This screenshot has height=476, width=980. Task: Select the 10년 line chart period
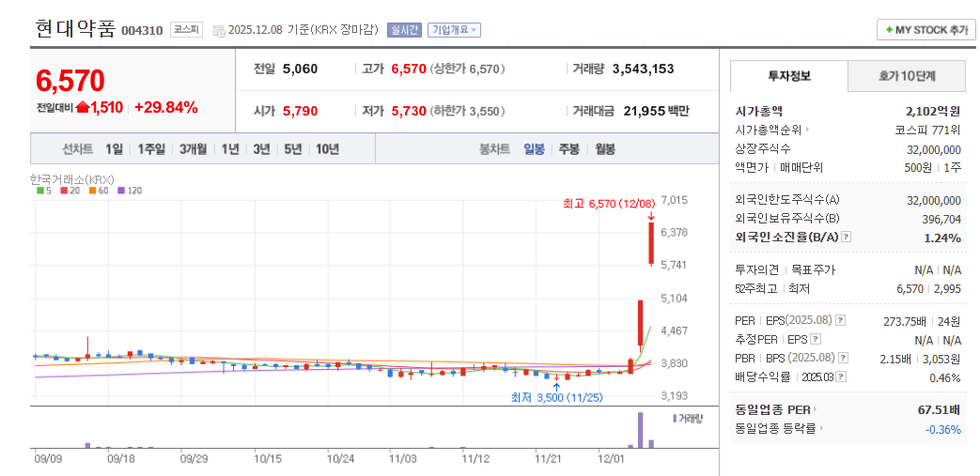coord(328,149)
